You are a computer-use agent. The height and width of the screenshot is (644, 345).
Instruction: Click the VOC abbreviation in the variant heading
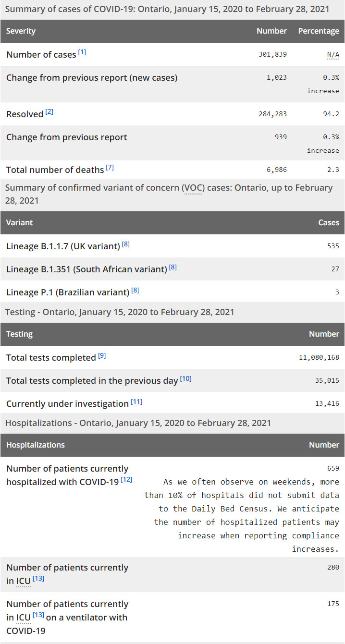coord(193,188)
